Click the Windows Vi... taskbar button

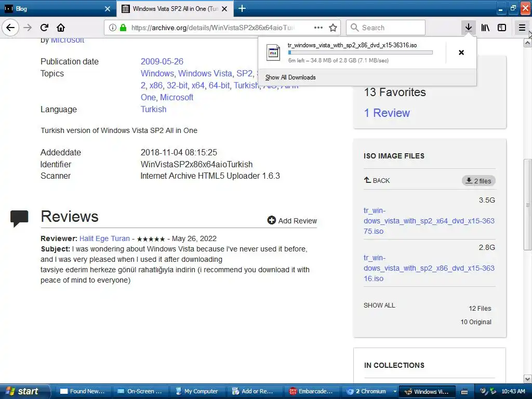(x=428, y=391)
